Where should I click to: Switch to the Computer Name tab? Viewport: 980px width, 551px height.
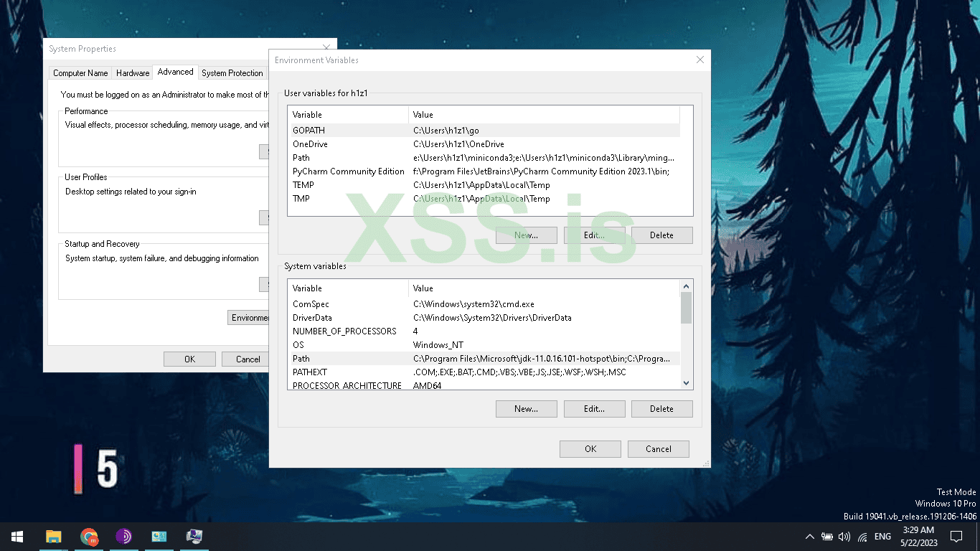[80, 73]
